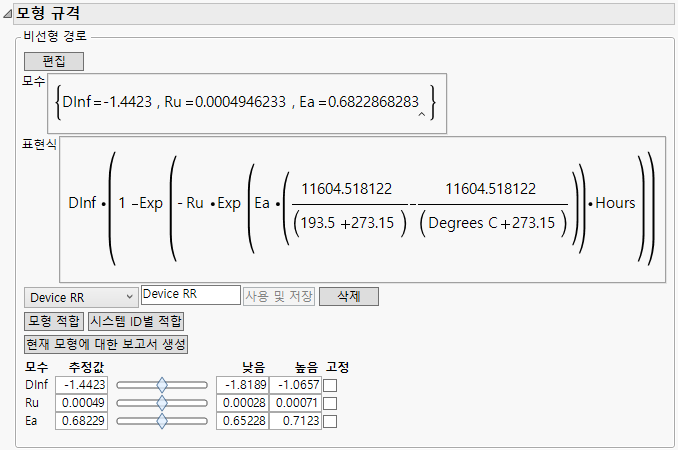Click the caret insertion mark in the 모수 box
The image size is (678, 450).
422,115
